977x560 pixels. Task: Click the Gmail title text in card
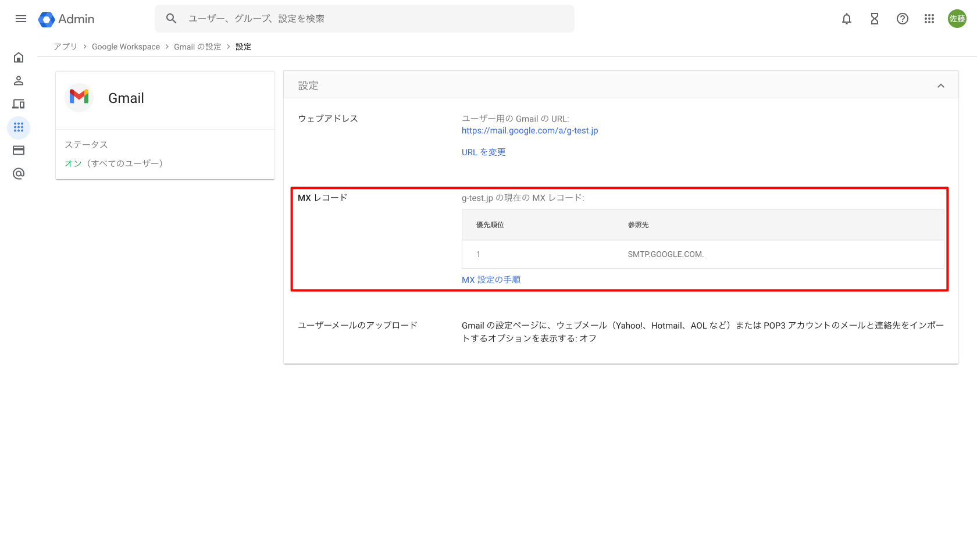coord(126,98)
